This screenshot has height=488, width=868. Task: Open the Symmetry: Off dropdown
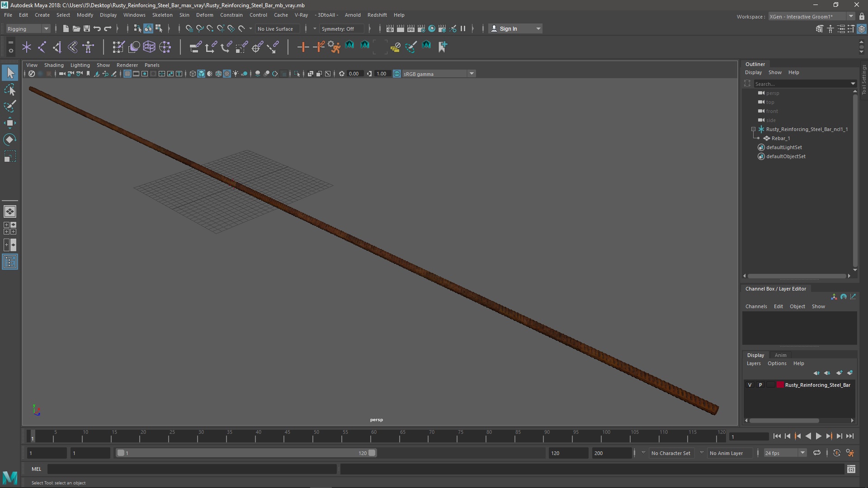342,28
